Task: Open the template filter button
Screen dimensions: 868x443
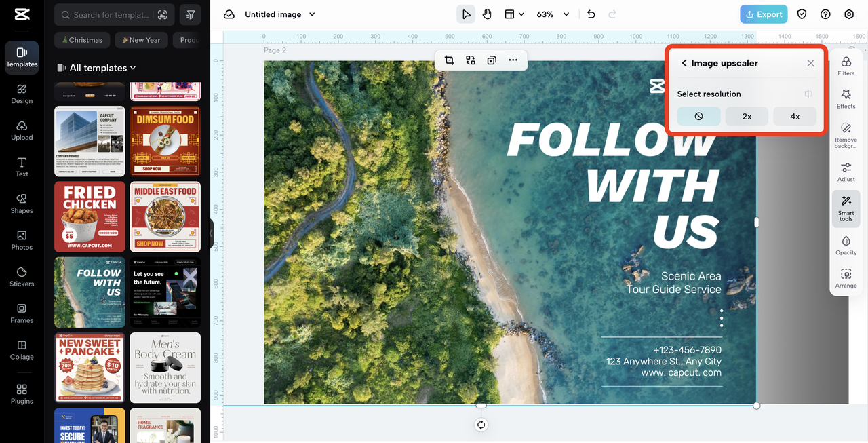Action: coord(191,14)
